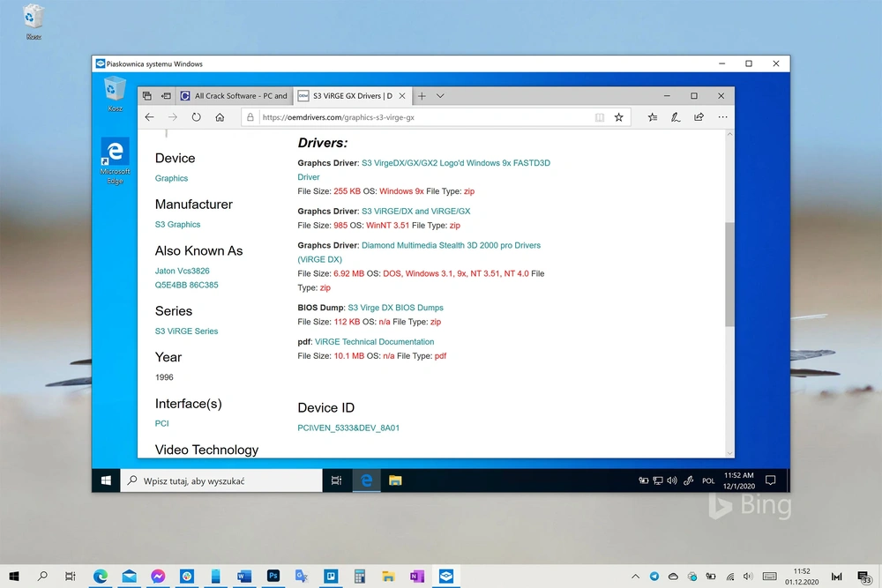
Task: Click the sandbox search box Wpisz tutaj
Action: click(x=221, y=480)
